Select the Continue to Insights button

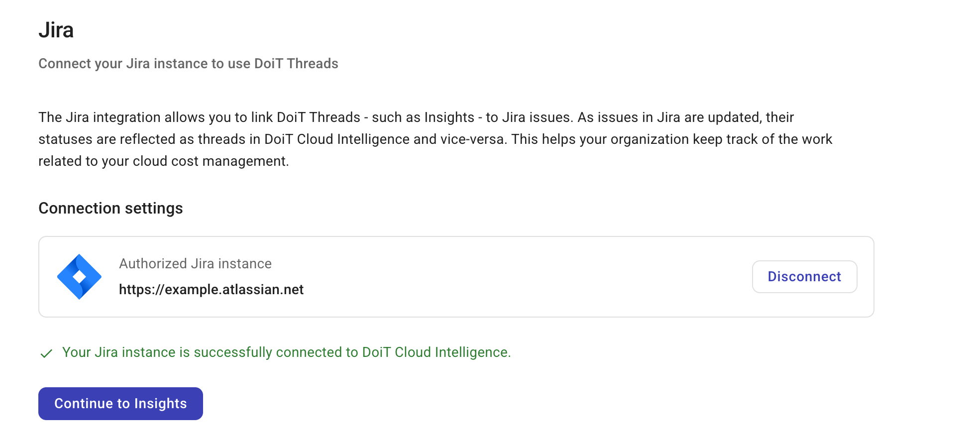click(120, 403)
